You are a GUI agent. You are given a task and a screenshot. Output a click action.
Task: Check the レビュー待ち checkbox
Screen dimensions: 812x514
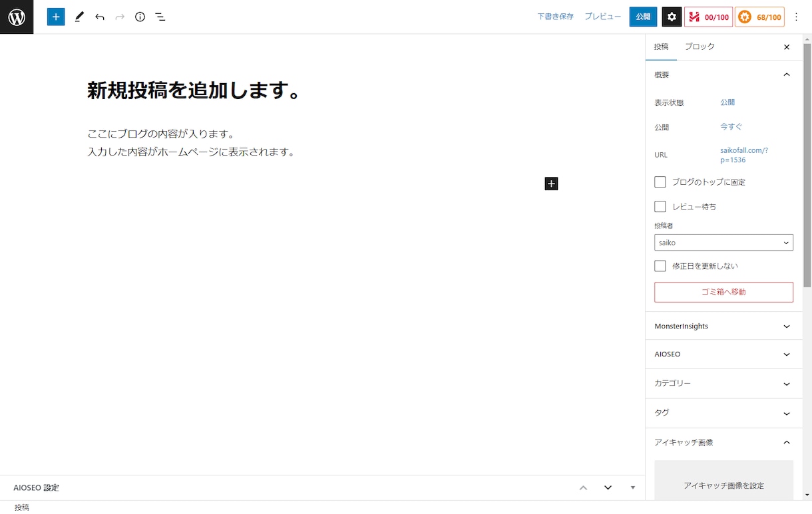click(x=660, y=207)
